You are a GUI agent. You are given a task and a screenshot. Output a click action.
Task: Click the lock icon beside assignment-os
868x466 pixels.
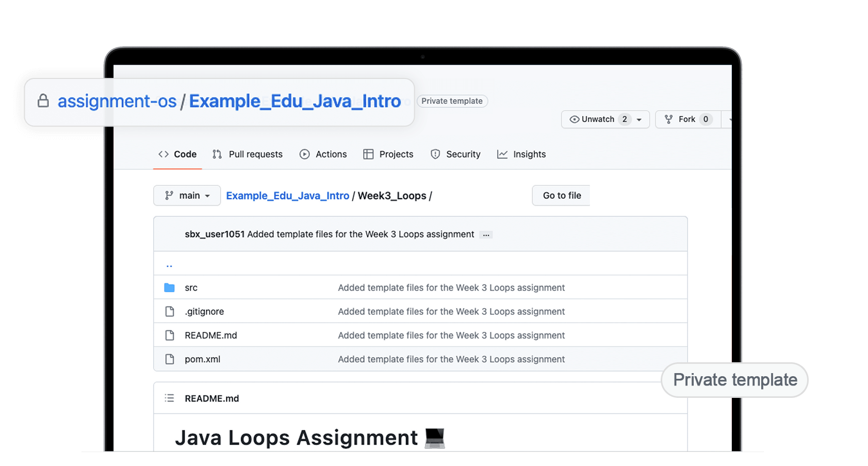(x=43, y=101)
